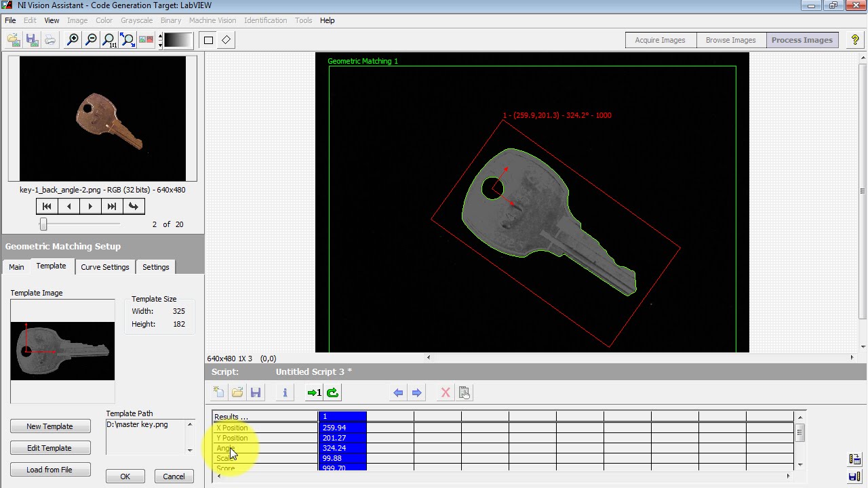Select Y Position value 201.27
The height and width of the screenshot is (488, 868).
tap(342, 438)
